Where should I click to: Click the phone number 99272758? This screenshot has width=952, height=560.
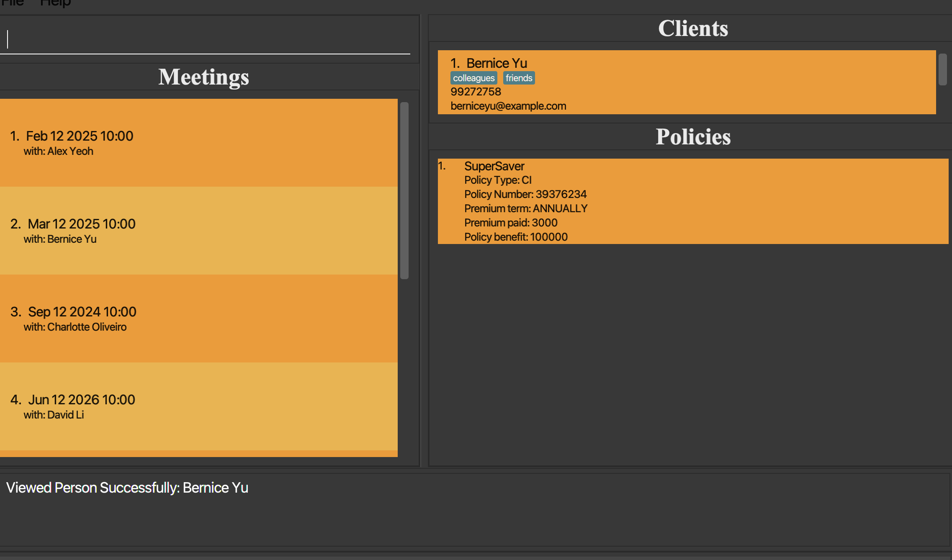[476, 92]
